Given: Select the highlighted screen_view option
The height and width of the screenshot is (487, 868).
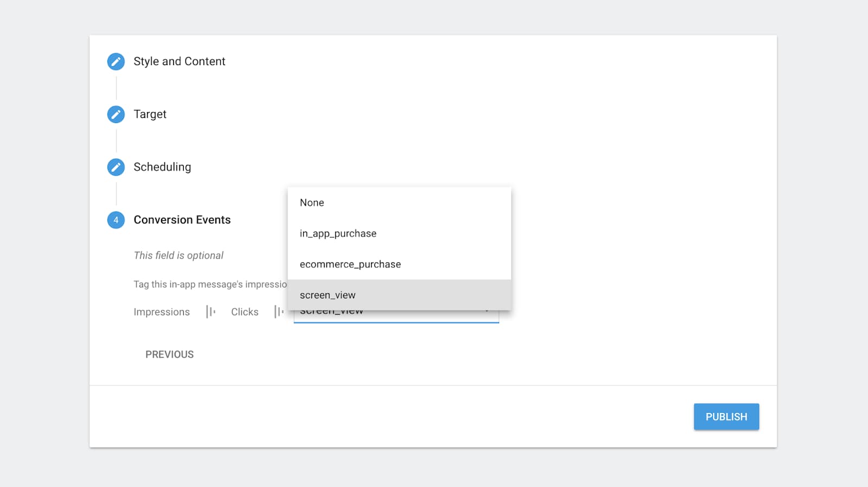Looking at the screenshot, I should [399, 295].
